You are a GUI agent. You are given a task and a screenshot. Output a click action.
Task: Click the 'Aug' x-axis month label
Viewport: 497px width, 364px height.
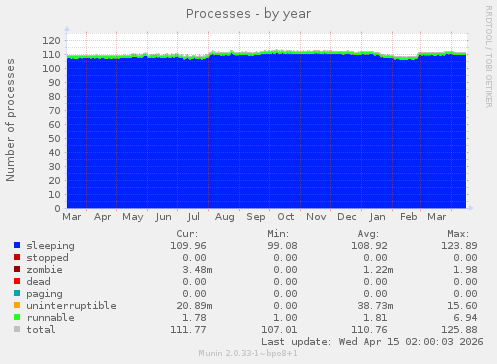click(225, 217)
